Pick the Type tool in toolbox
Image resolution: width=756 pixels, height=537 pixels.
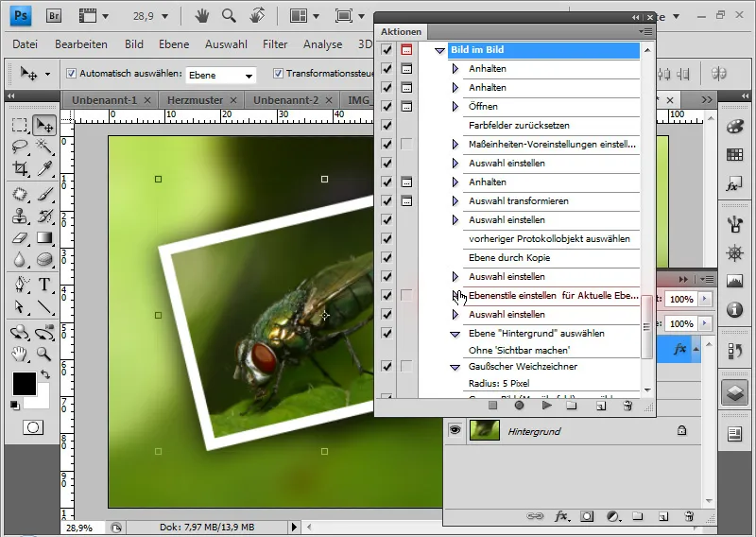(x=44, y=285)
